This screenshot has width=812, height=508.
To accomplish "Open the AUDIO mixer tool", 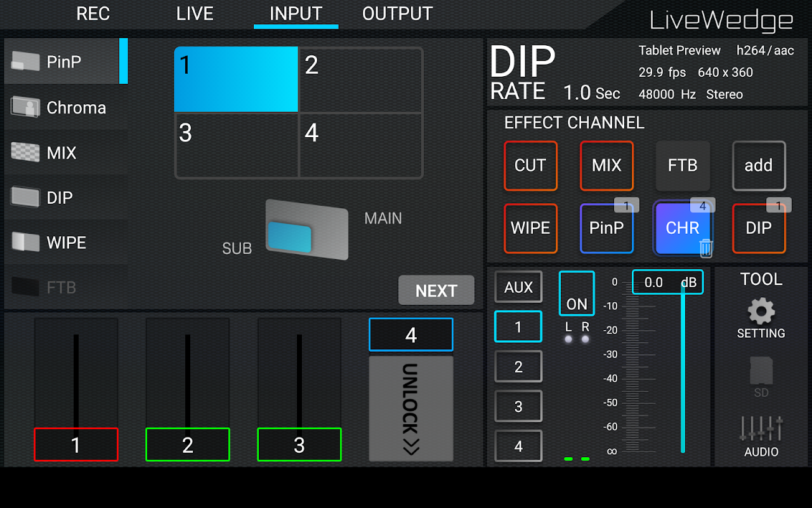I will point(761,436).
